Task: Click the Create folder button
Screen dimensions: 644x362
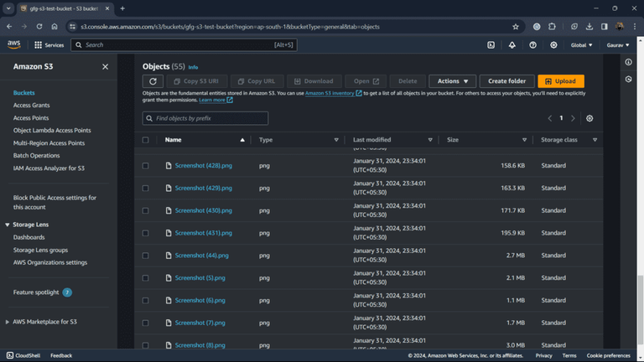Action: point(506,81)
